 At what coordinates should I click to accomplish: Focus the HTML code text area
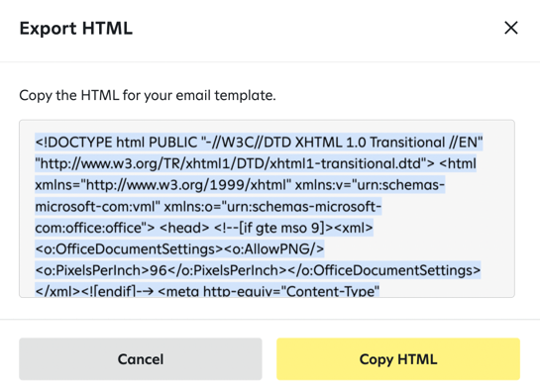pyautogui.click(x=267, y=209)
